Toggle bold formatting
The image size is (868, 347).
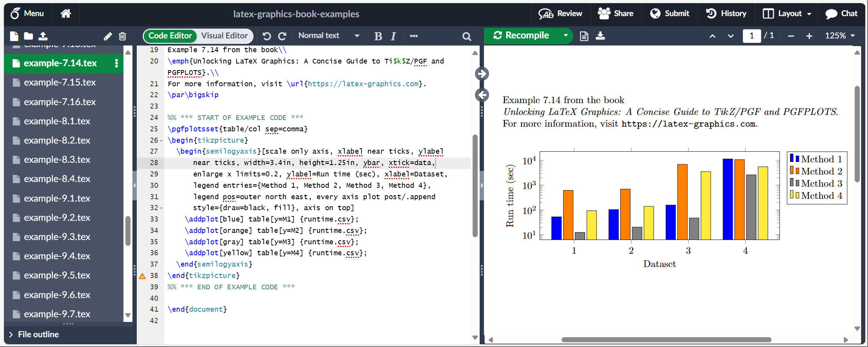click(378, 36)
